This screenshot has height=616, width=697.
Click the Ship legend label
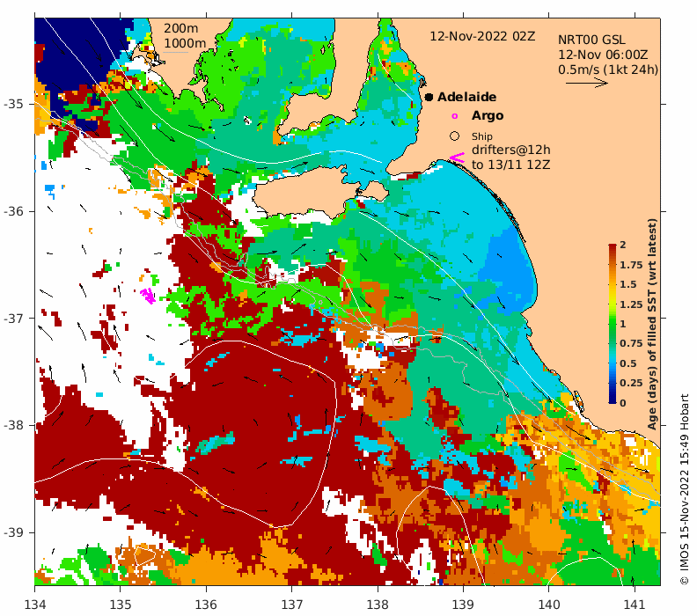(482, 136)
